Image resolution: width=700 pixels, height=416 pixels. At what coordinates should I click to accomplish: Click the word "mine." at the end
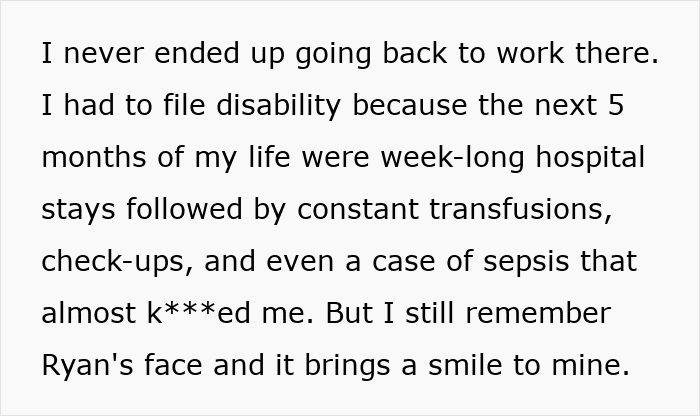[591, 365]
